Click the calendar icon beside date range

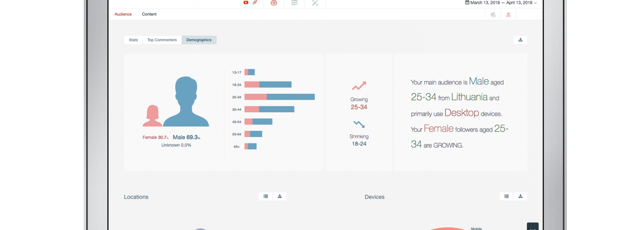click(467, 3)
